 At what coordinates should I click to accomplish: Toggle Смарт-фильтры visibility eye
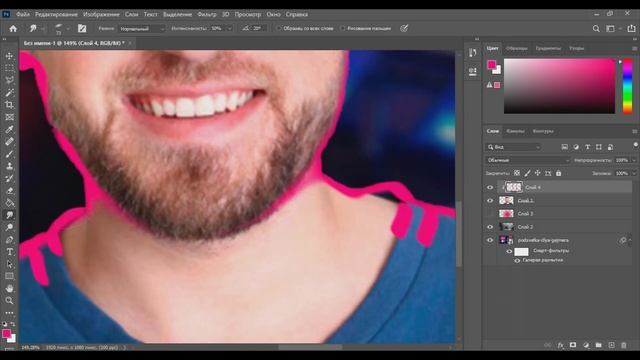509,251
